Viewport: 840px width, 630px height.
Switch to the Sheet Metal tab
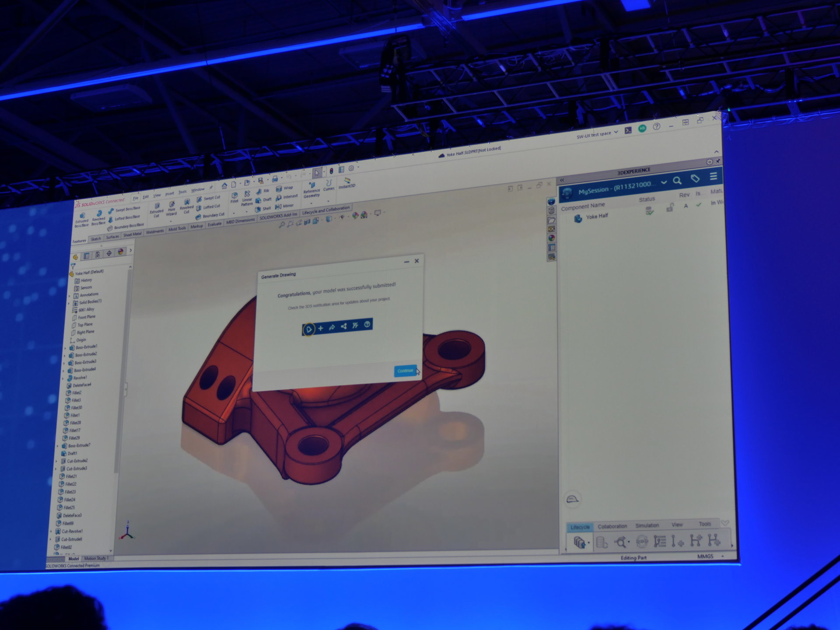132,234
